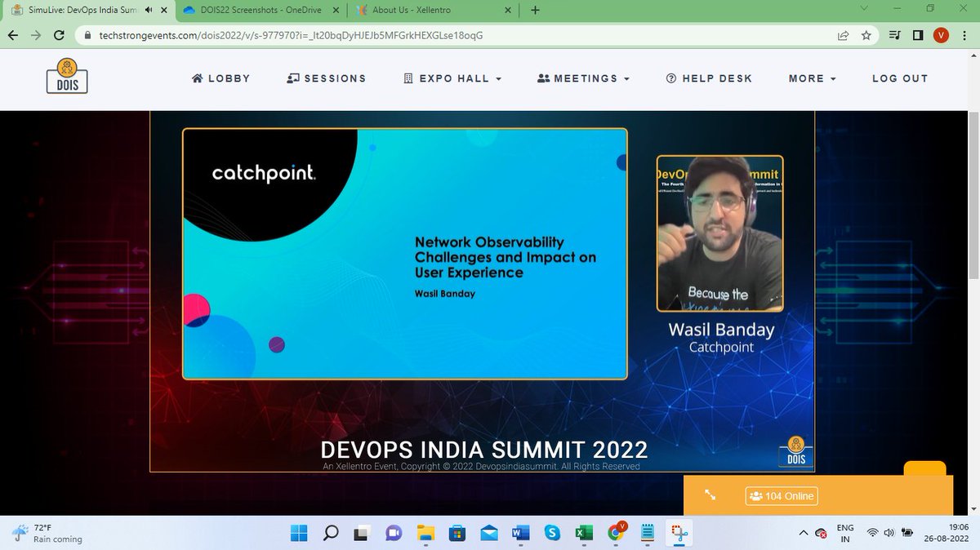980x550 pixels.
Task: Click the OneDrive sync error tray icon
Action: point(820,533)
